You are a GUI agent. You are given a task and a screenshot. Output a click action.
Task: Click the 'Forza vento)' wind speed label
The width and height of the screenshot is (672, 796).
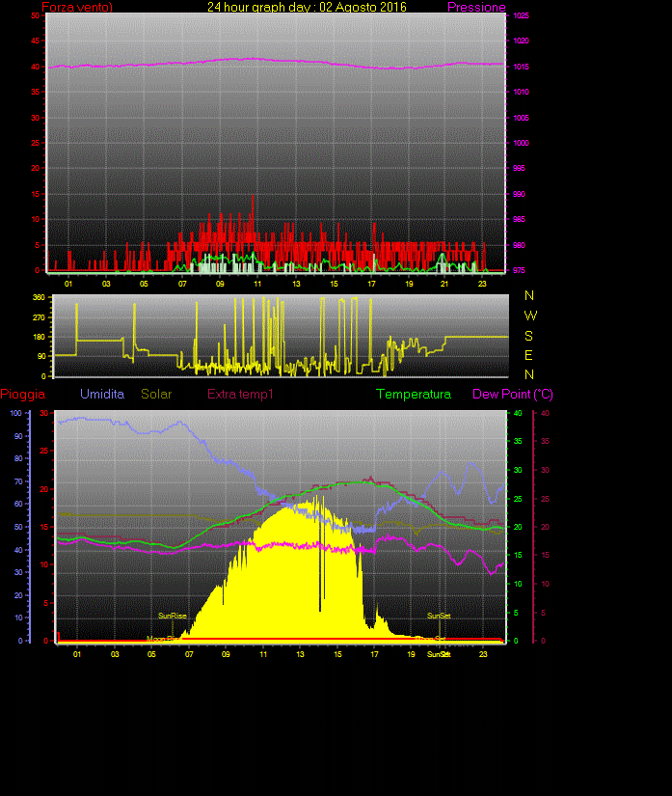pyautogui.click(x=77, y=7)
